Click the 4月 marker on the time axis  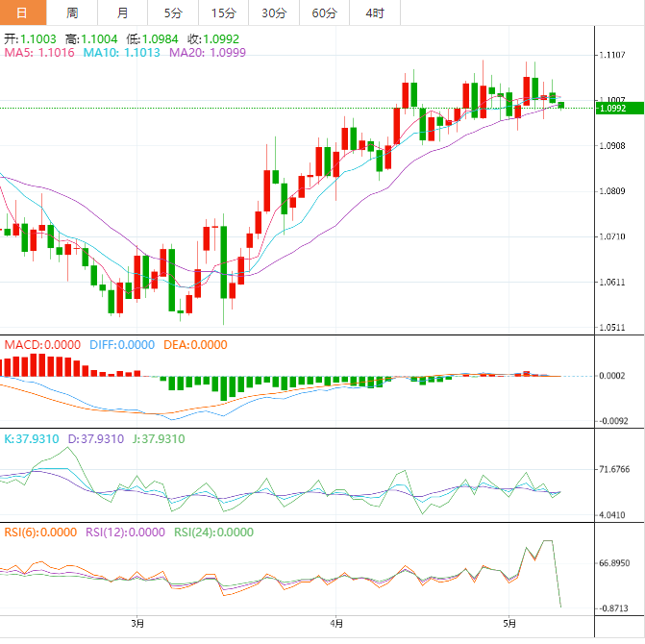(x=335, y=624)
